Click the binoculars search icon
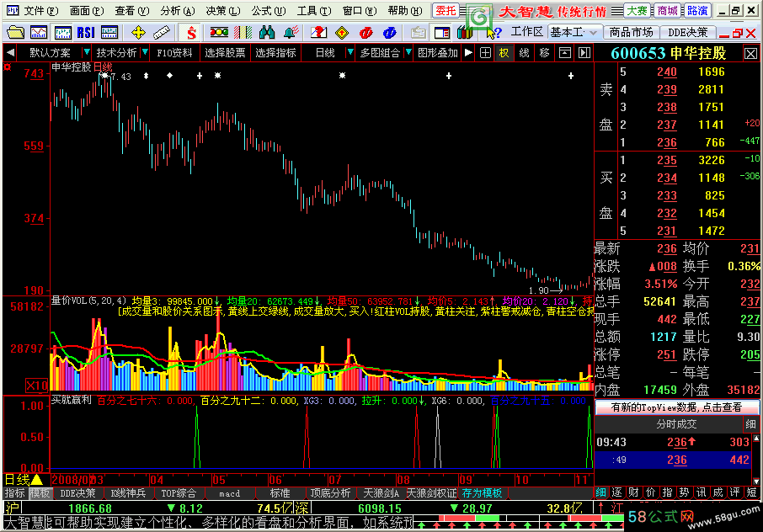Screen dimensions: 763x532 click(268, 32)
